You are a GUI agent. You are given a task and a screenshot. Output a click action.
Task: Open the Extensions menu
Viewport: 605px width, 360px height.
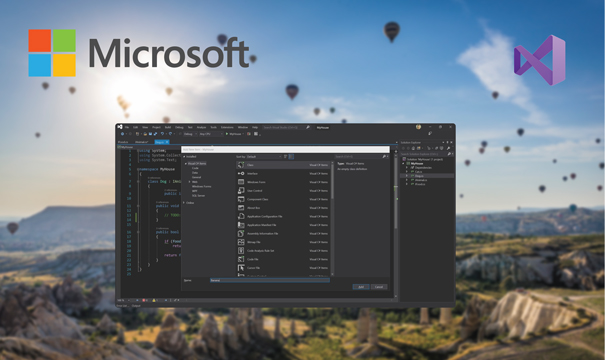227,127
